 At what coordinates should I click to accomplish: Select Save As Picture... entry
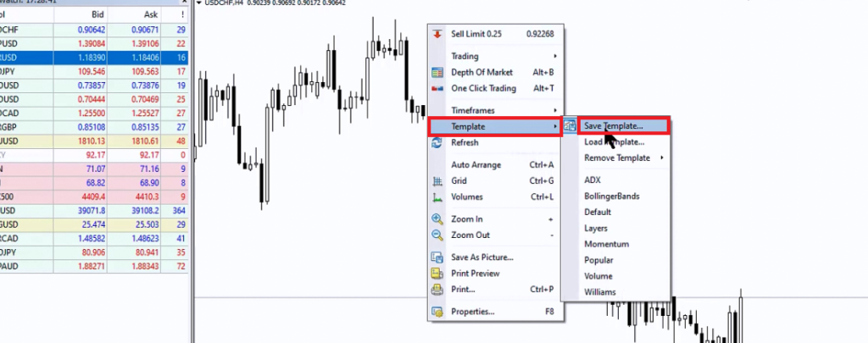click(495, 257)
